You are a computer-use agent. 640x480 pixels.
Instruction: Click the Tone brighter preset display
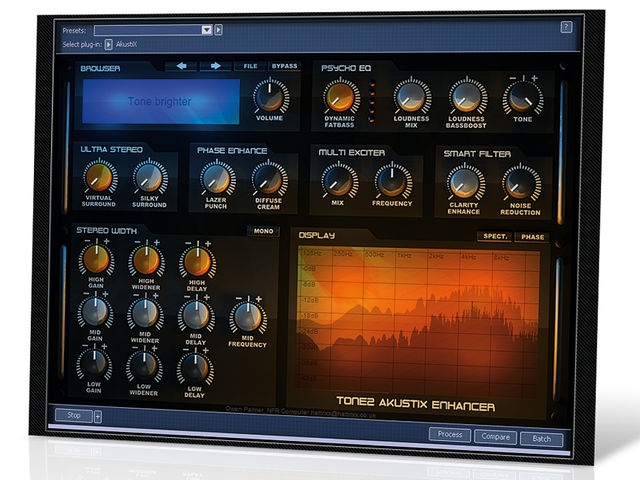coord(161,101)
